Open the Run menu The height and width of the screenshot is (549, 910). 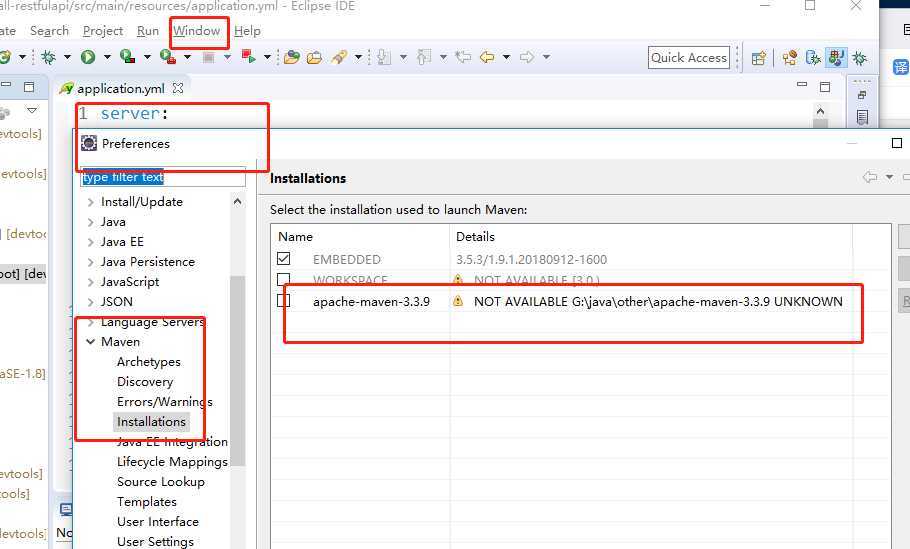coord(148,31)
